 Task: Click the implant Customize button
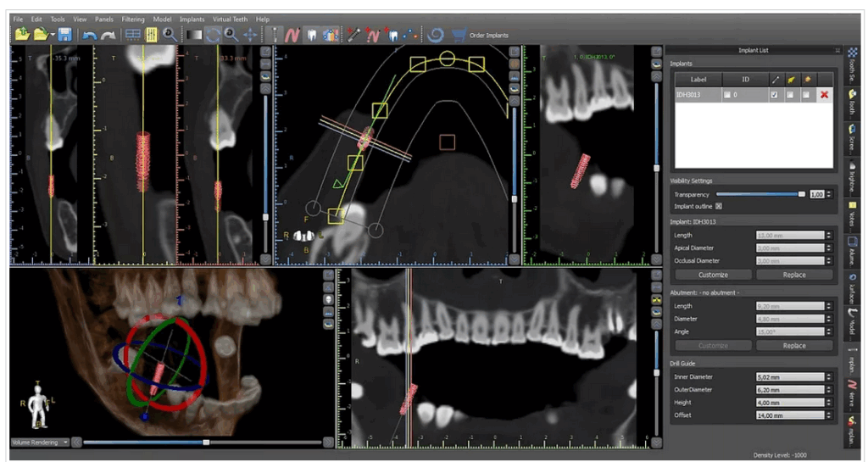point(712,275)
